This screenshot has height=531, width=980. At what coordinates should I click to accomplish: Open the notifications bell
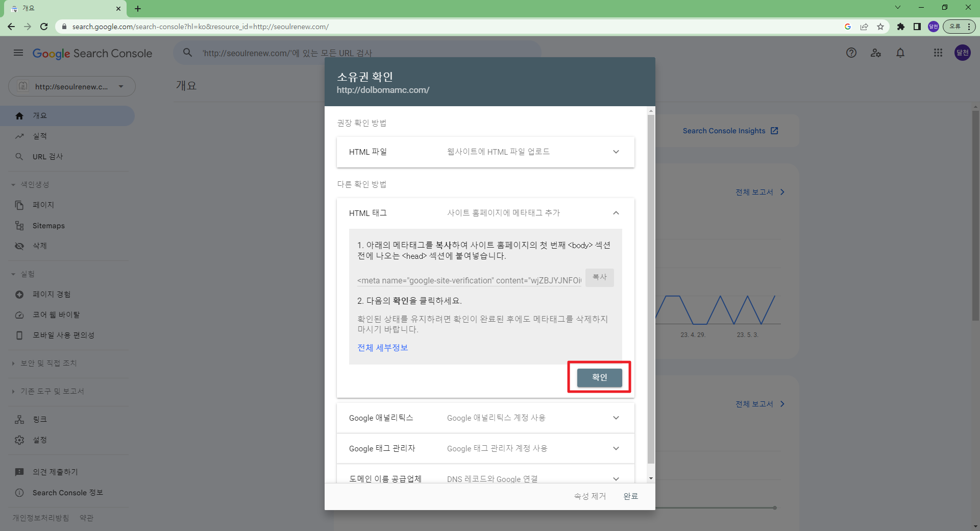click(x=900, y=53)
